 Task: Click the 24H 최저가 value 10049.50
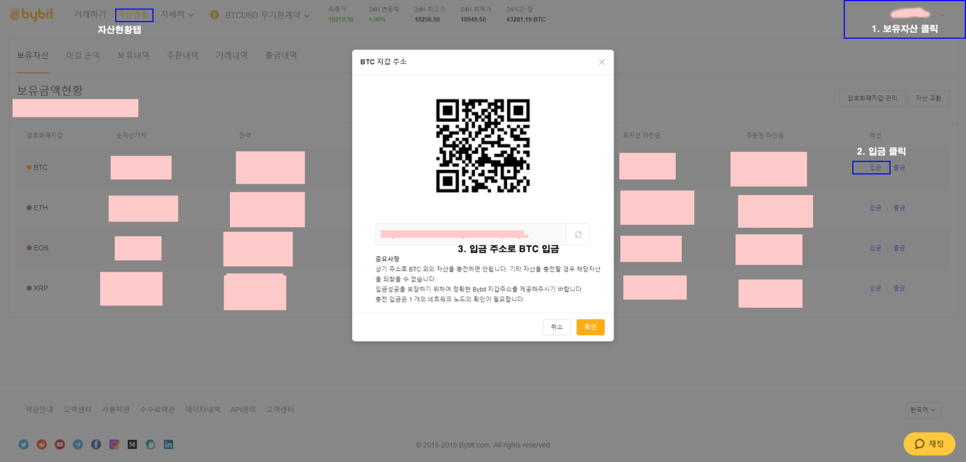(x=473, y=20)
